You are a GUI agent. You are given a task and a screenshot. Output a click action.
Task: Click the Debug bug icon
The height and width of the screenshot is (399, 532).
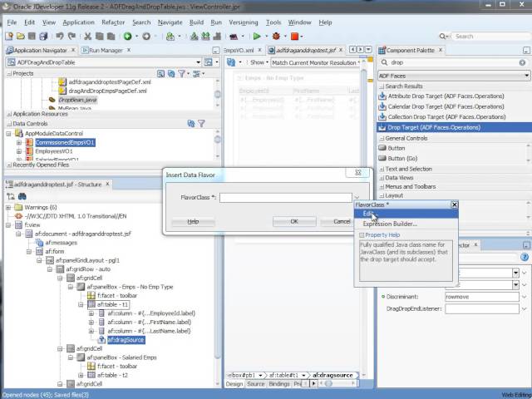[276, 36]
